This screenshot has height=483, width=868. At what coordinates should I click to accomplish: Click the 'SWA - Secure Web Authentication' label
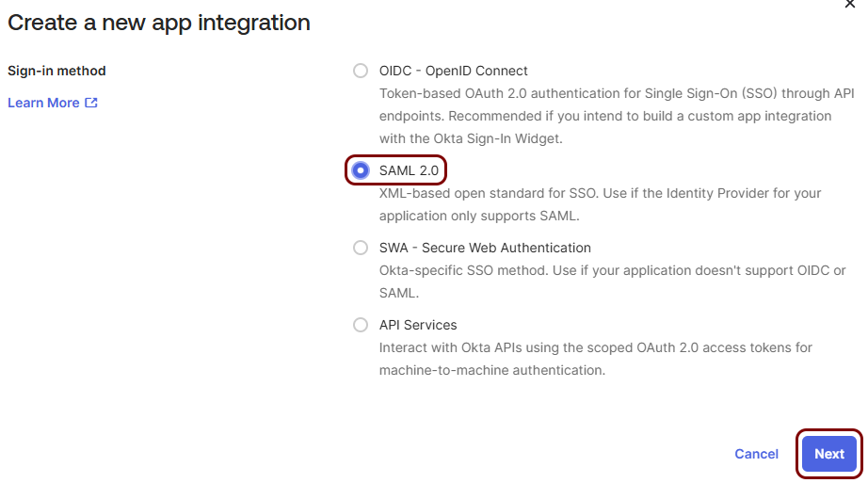tap(485, 248)
